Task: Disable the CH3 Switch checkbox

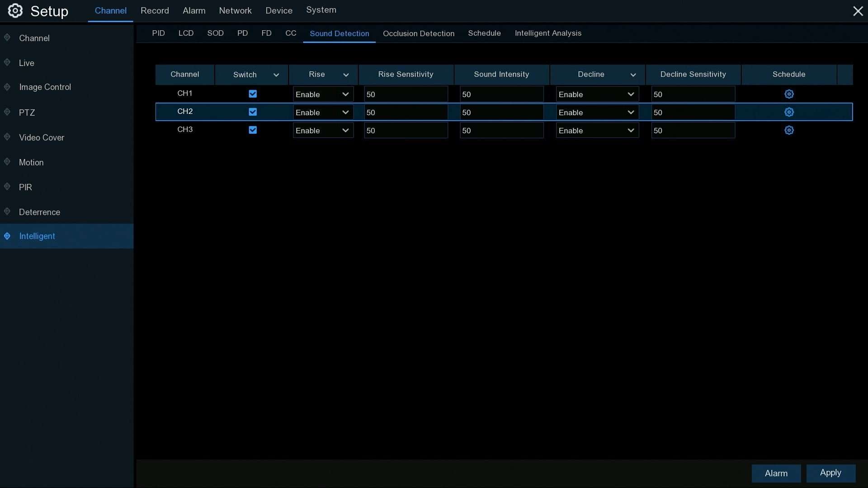Action: (x=253, y=130)
